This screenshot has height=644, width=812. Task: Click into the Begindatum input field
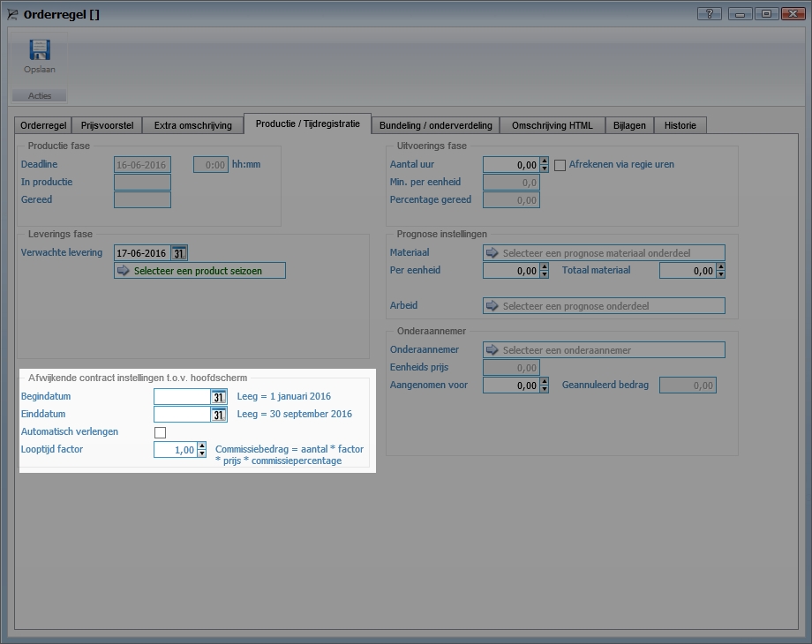tap(181, 397)
